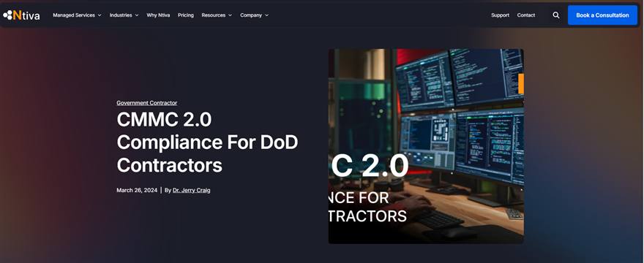Click Book a Consultation button
The width and height of the screenshot is (644, 263).
(602, 15)
